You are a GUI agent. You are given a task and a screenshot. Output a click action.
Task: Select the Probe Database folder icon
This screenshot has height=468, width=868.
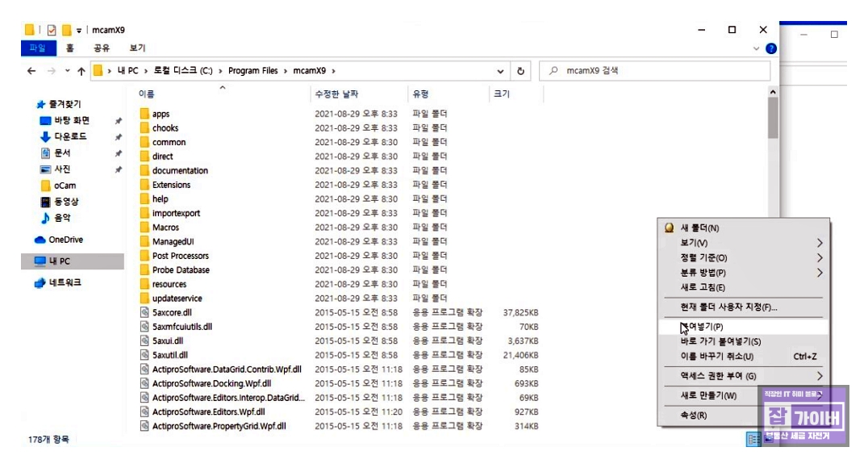pos(144,270)
